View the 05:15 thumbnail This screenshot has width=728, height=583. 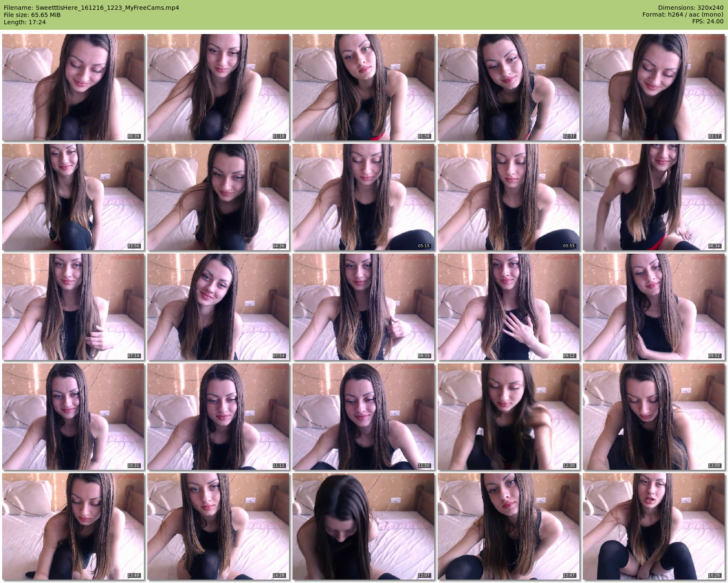363,197
